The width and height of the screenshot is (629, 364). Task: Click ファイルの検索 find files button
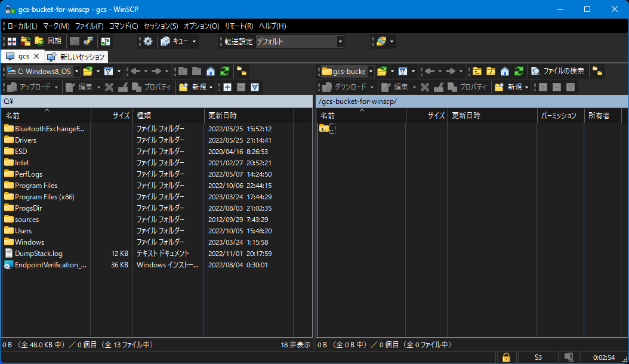[557, 72]
